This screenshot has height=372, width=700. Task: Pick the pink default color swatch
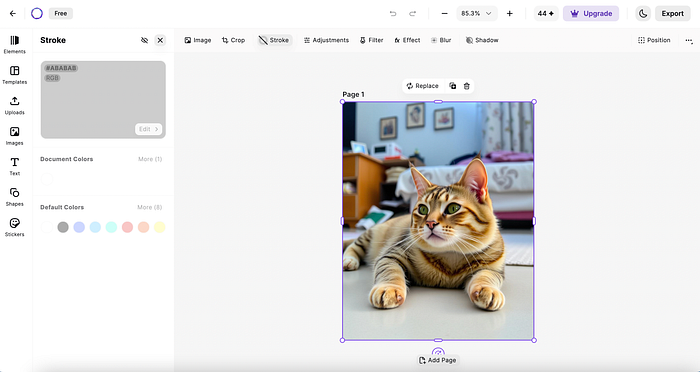coord(127,227)
